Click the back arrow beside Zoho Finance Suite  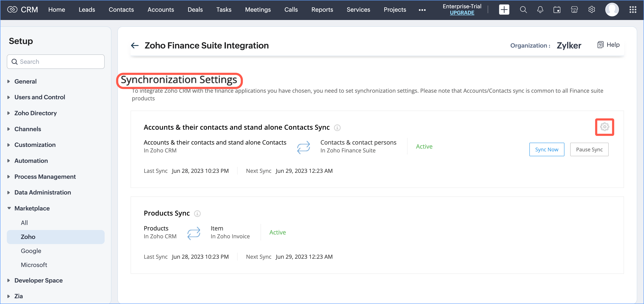135,45
